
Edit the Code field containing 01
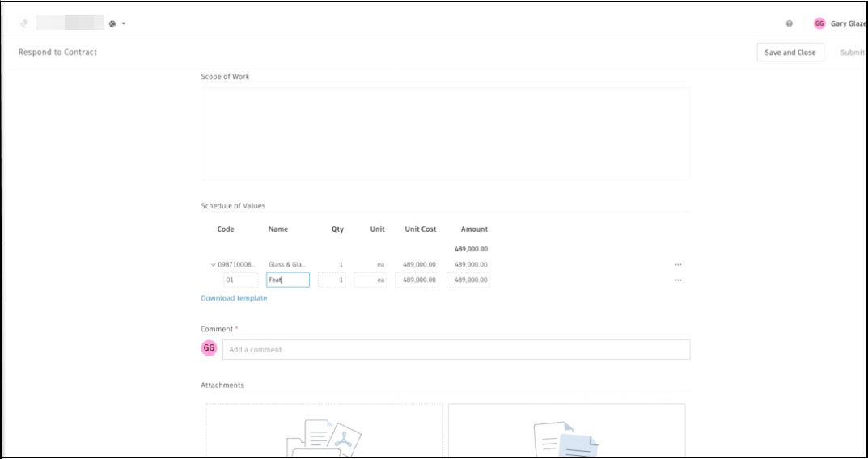click(x=241, y=280)
